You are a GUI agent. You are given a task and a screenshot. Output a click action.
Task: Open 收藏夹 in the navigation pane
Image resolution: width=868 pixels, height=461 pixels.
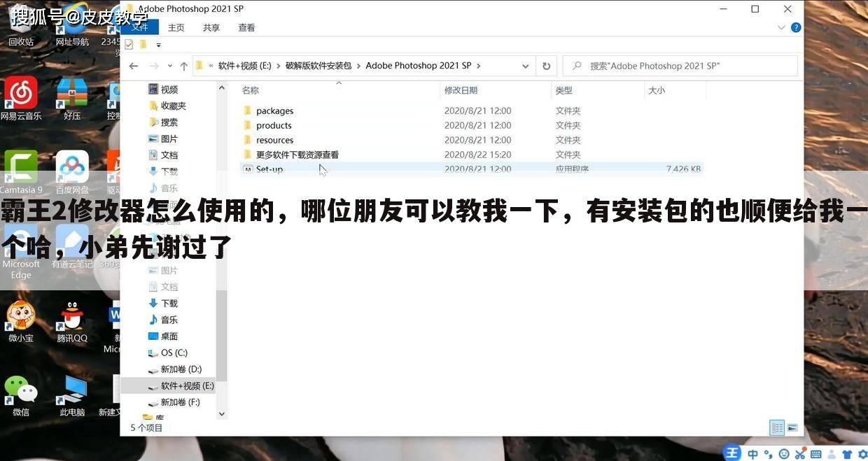(x=173, y=106)
